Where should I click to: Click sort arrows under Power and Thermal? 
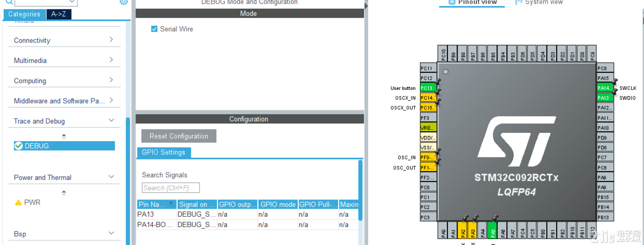64,193
